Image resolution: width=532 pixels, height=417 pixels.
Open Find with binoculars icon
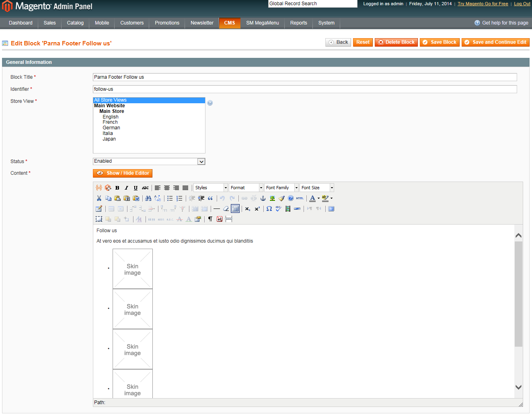click(148, 198)
